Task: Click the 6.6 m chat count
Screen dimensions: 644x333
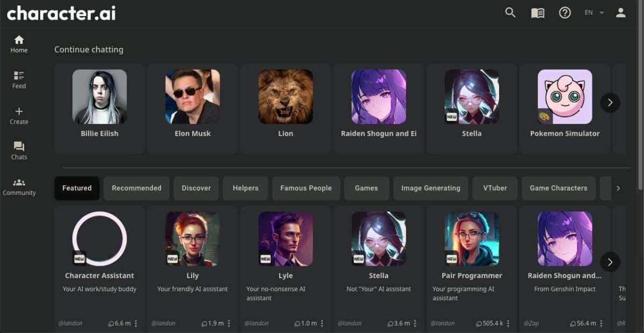Action: [x=120, y=323]
